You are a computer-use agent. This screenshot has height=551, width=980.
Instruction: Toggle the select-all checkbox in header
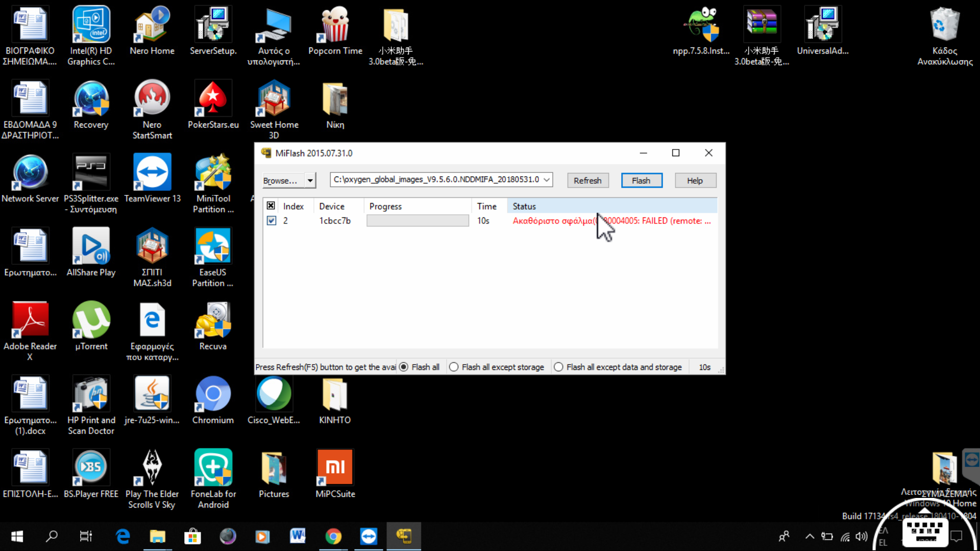pos(271,206)
